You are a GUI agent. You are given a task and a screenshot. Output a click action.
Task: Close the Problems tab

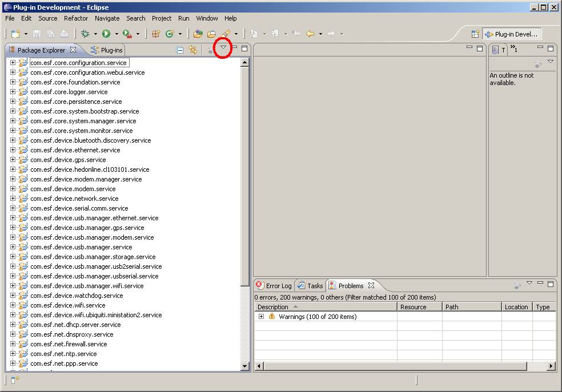click(371, 285)
